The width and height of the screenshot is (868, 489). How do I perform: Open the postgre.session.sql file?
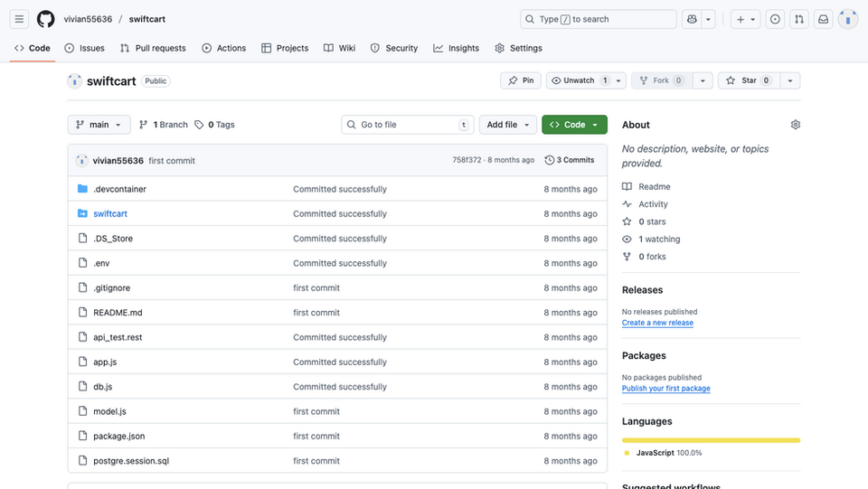131,461
